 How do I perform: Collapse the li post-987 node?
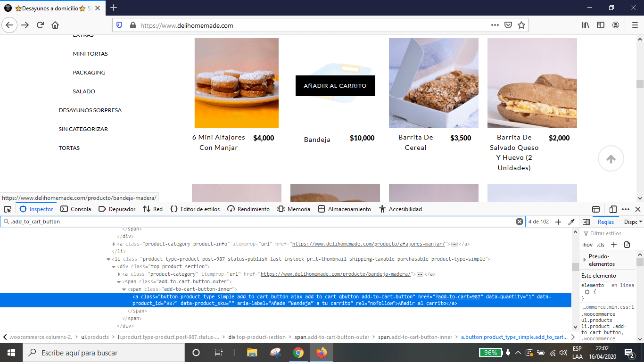tap(108, 259)
